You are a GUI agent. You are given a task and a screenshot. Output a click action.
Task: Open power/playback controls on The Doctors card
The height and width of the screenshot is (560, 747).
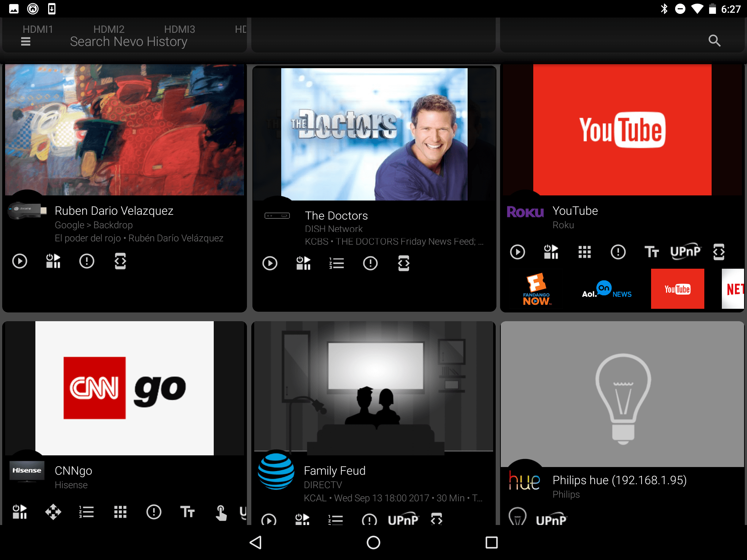click(x=303, y=263)
